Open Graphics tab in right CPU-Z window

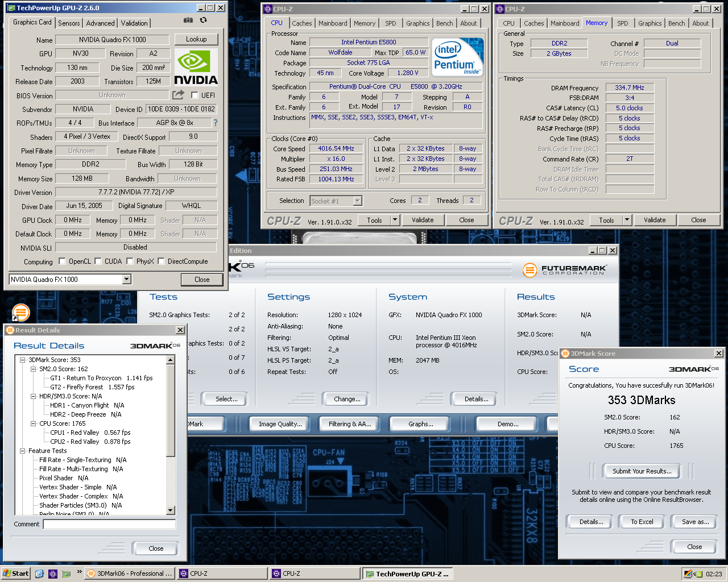(650, 23)
